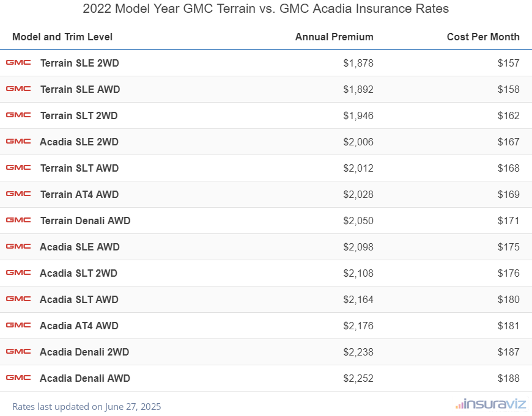
Task: Select the Acadia Denali 2WD row label
Action: pos(84,352)
